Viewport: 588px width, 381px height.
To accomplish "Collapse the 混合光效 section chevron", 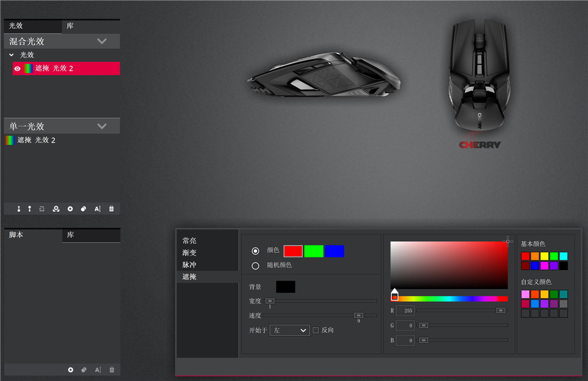I will (x=102, y=41).
